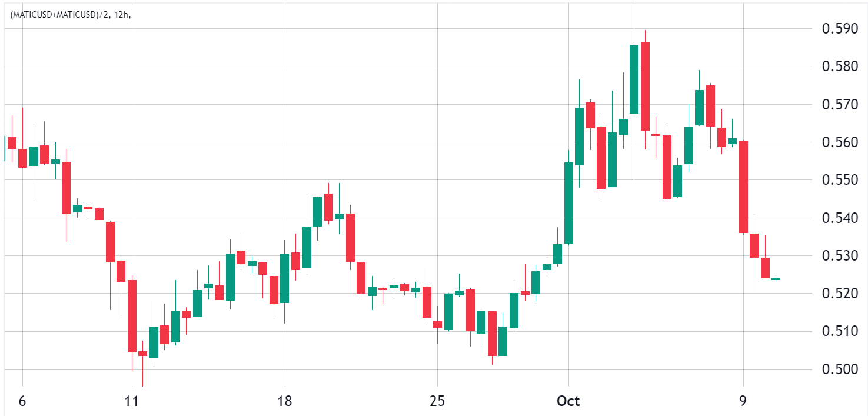Select date label 25 on the time axis
The width and height of the screenshot is (868, 416).
click(x=437, y=401)
